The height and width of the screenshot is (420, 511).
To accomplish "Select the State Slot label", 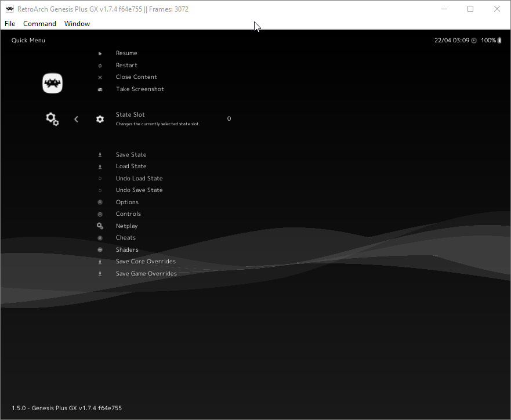I will point(131,114).
